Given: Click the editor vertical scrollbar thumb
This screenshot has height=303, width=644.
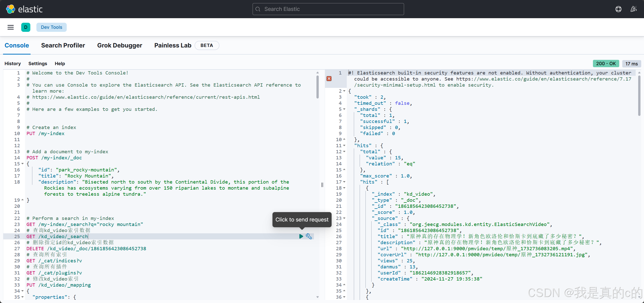Looking at the screenshot, I should pyautogui.click(x=317, y=87).
